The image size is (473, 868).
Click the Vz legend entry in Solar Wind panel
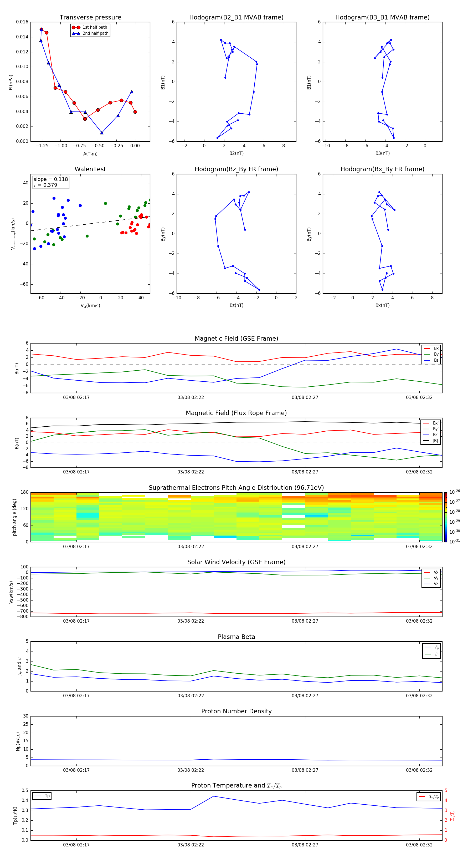(x=431, y=584)
